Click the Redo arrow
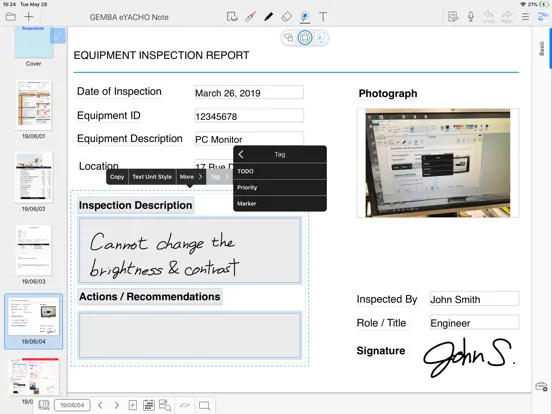Viewport: 552px width, 414px height. click(x=507, y=17)
